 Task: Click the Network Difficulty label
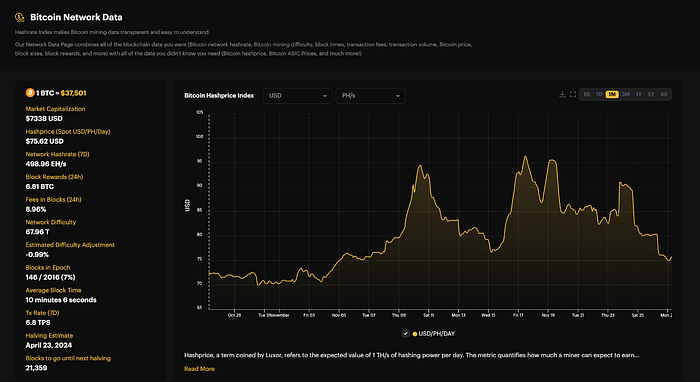coord(50,222)
